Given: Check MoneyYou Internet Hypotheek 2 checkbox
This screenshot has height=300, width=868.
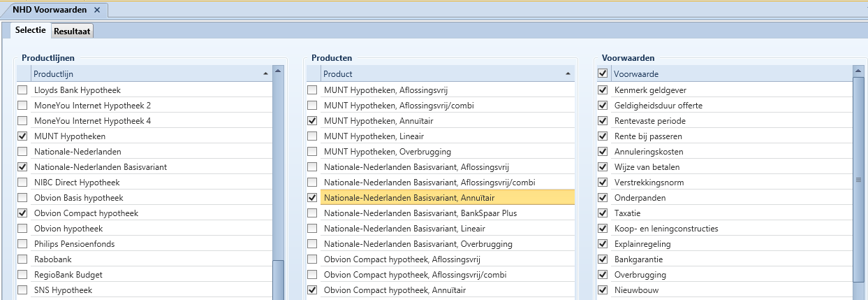Looking at the screenshot, I should (22, 106).
